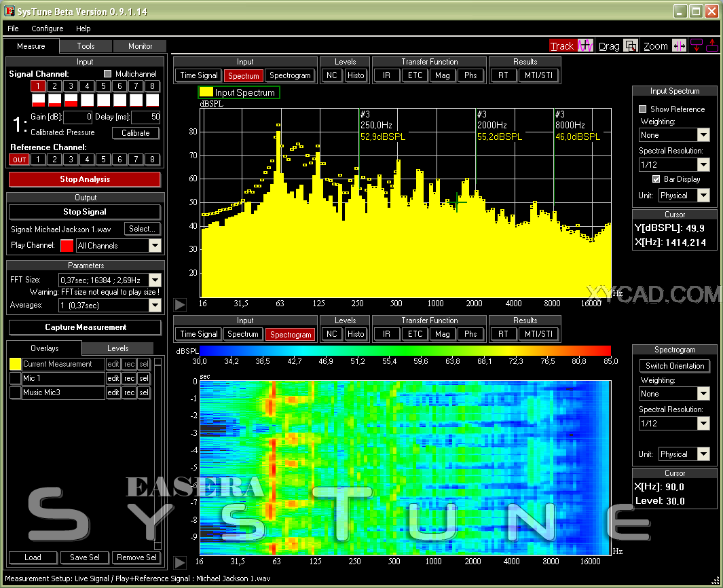Click sel for Current Measurement overlay

[144, 364]
